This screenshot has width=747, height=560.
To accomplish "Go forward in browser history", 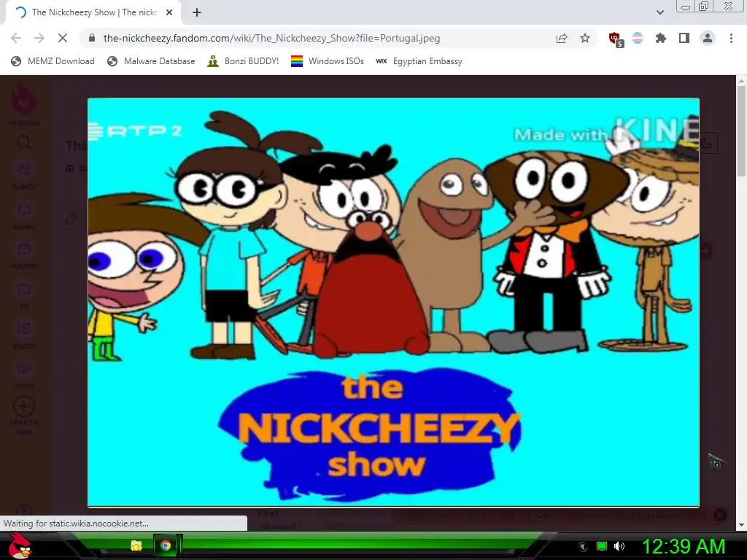I will tap(39, 38).
